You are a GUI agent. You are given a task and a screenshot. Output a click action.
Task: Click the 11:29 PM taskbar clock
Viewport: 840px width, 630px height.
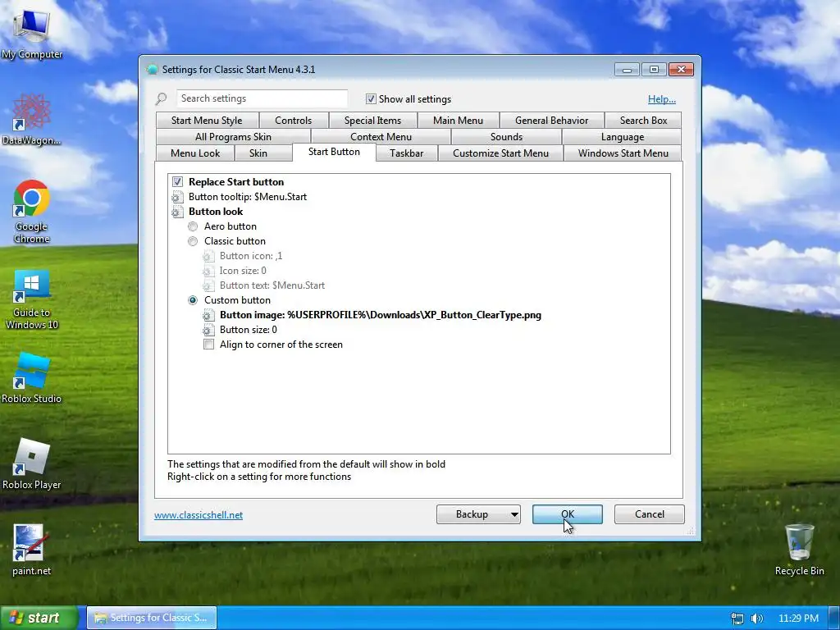[798, 619]
